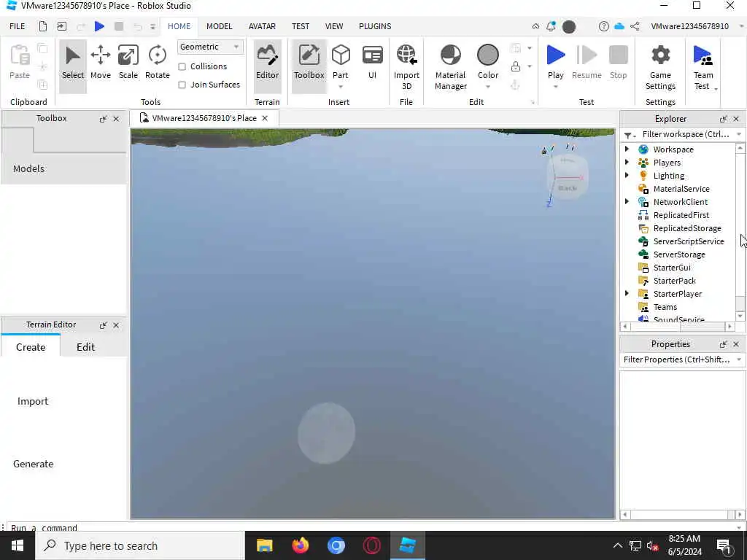Click the cloud save icon

coord(619,26)
